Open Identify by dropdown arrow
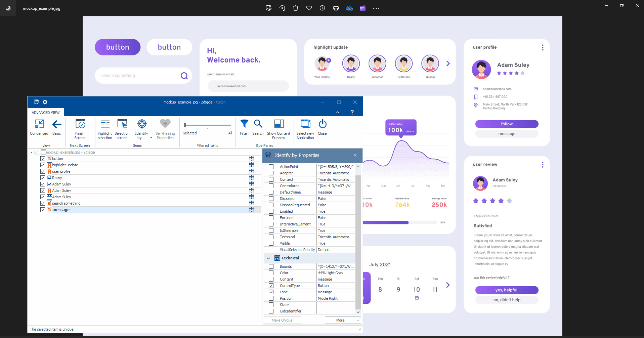This screenshot has width=644, height=338. pyautogui.click(x=151, y=137)
